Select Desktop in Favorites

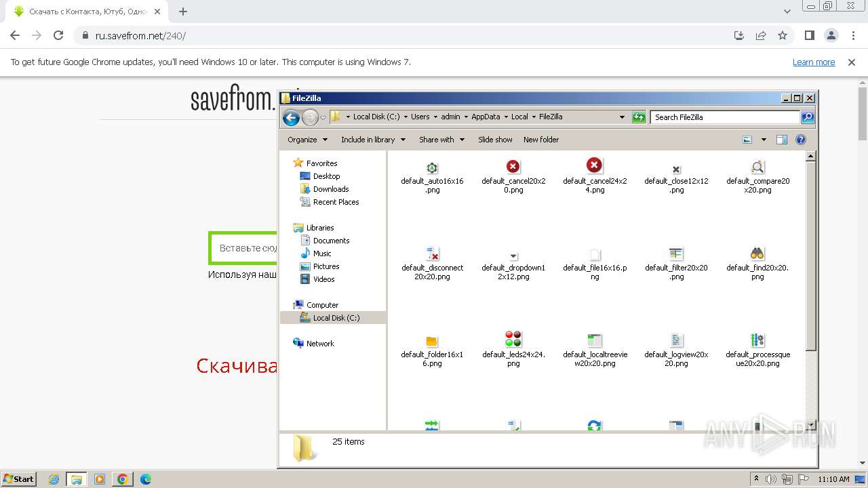[326, 176]
